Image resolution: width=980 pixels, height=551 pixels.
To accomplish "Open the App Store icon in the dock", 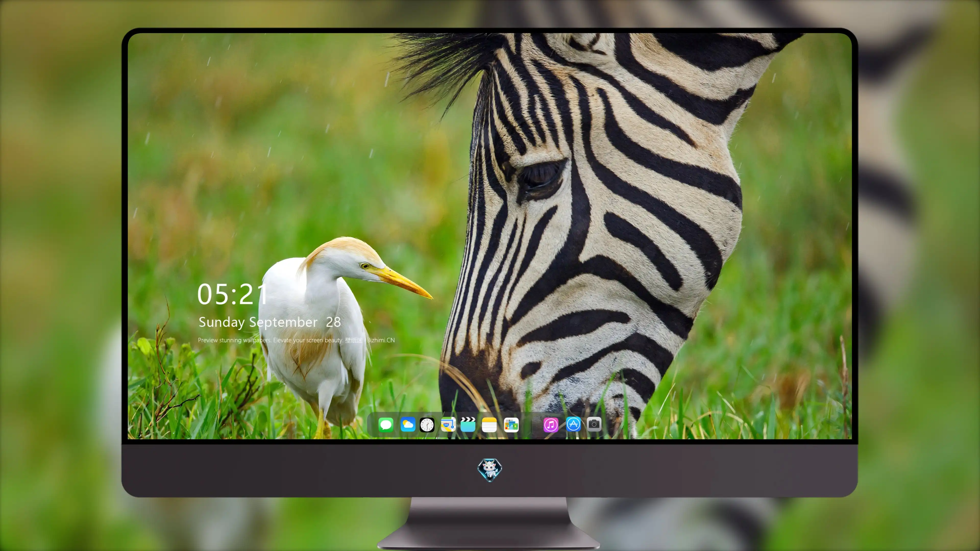I will (573, 424).
